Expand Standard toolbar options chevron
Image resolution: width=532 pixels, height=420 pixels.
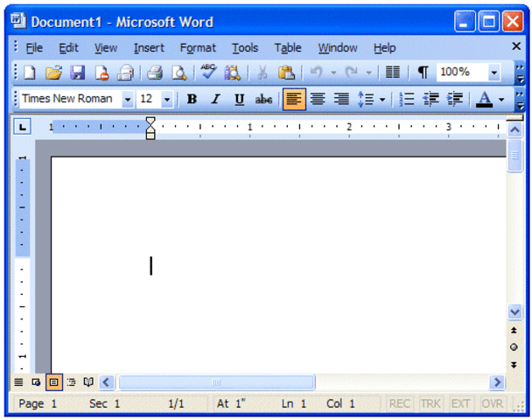(520, 73)
